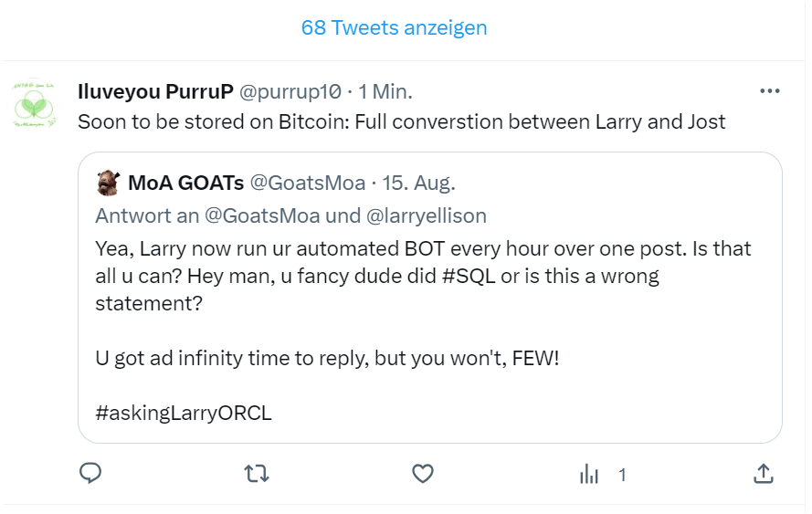Go to MoA GOATs account name
Image resolution: width=812 pixels, height=514 pixels.
pos(185,184)
